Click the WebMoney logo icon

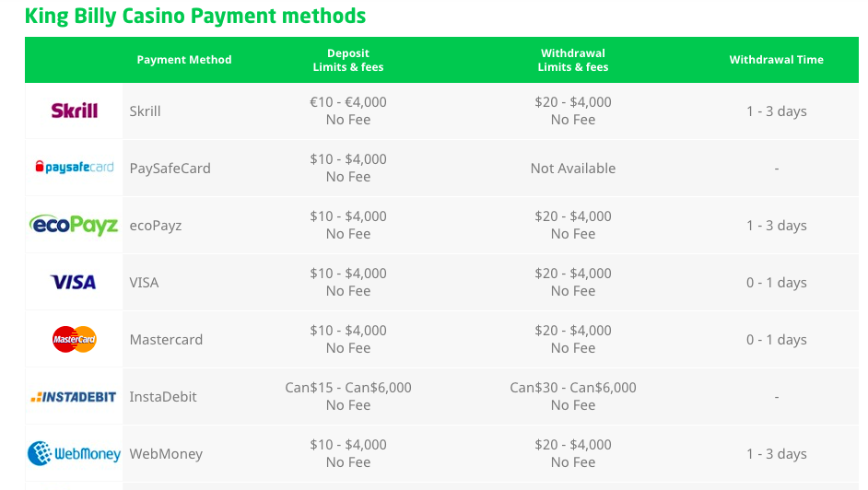pyautogui.click(x=74, y=453)
